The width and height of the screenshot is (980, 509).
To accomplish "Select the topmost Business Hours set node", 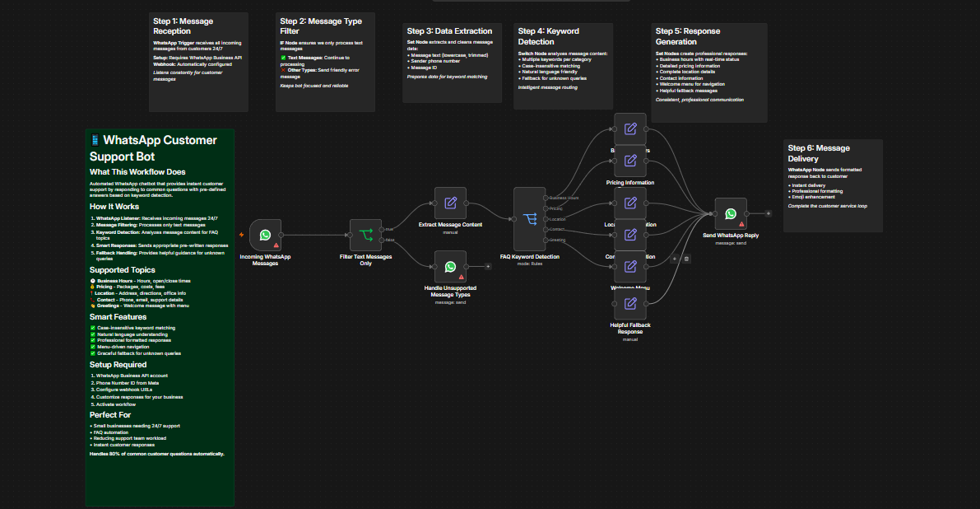I will [x=630, y=128].
